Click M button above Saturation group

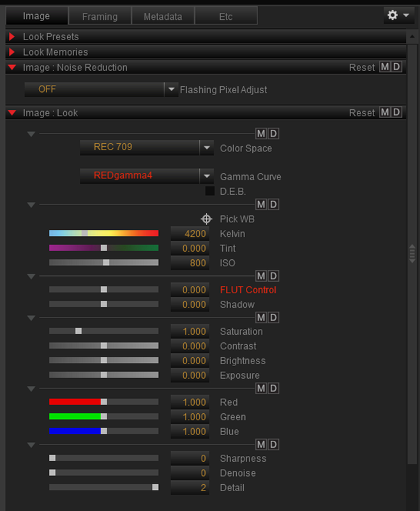click(261, 317)
